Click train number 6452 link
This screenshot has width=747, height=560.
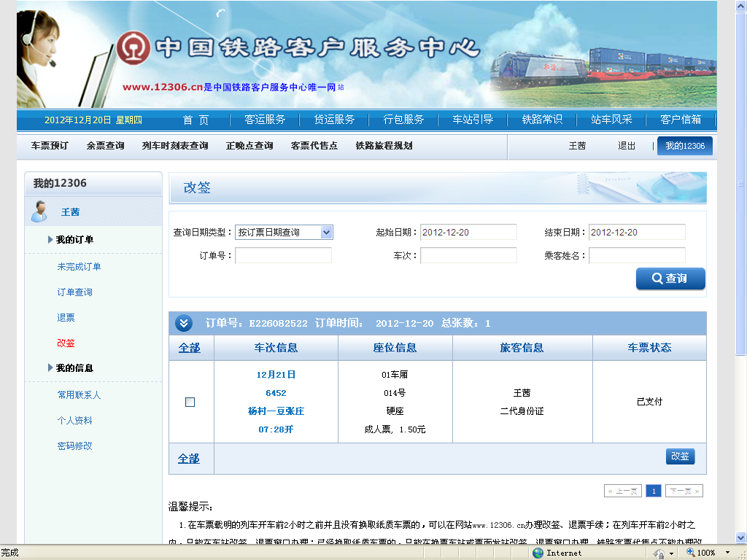tap(276, 393)
